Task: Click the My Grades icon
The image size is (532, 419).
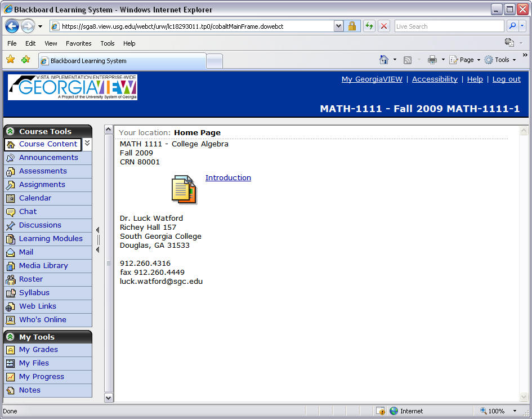Action: coord(11,350)
